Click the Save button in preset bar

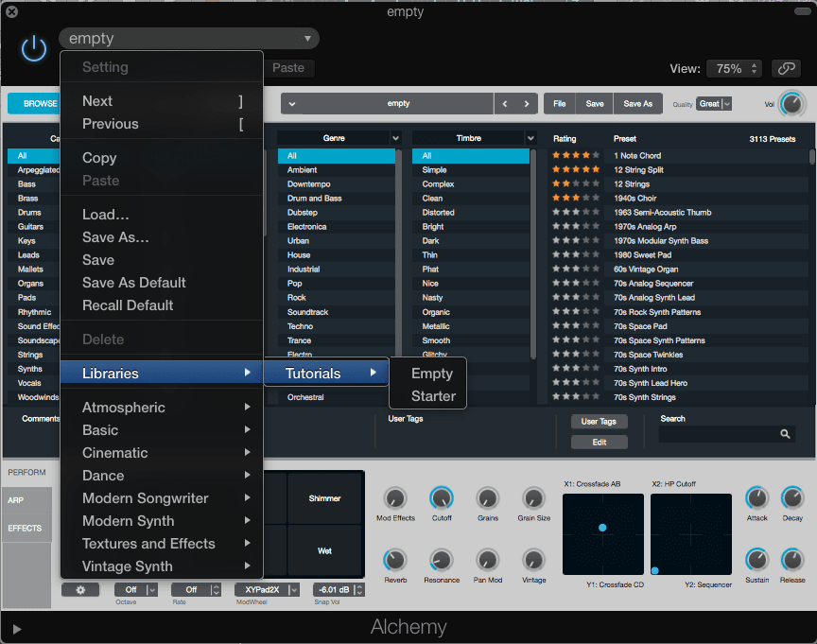595,104
